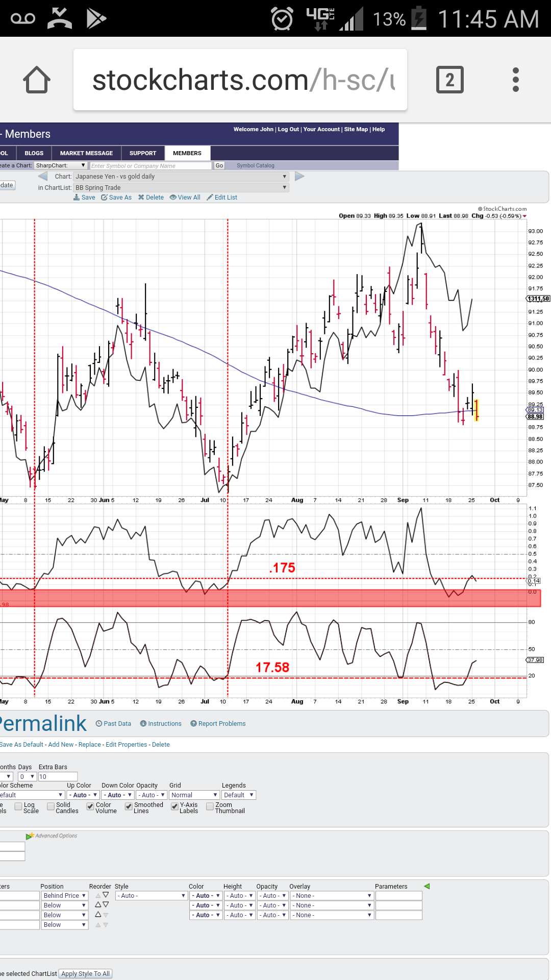Open the browser three-dot menu
551x980 pixels.
[x=515, y=80]
